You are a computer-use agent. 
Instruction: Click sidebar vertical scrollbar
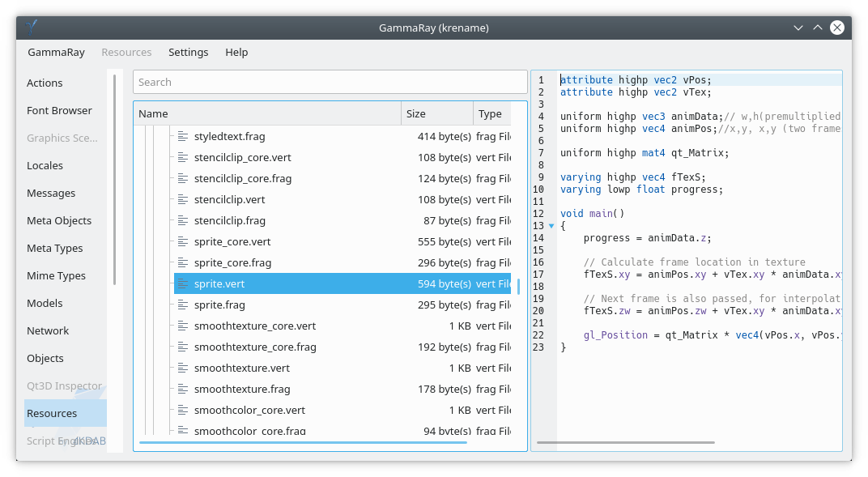pyautogui.click(x=115, y=180)
